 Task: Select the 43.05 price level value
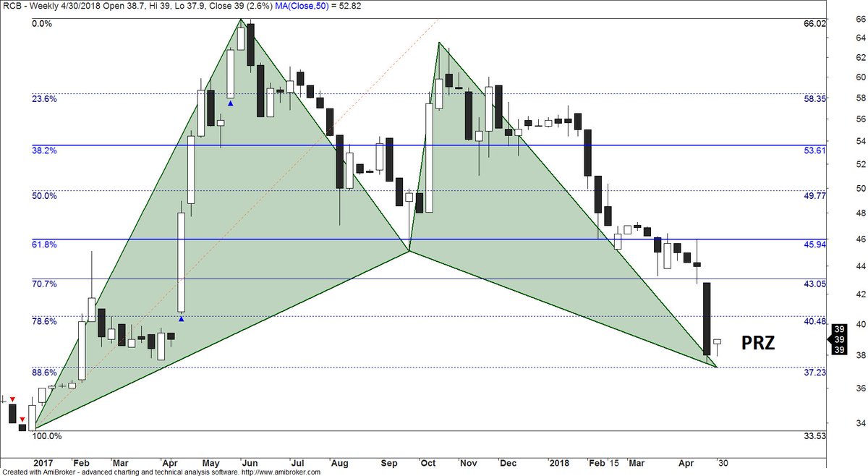point(814,284)
